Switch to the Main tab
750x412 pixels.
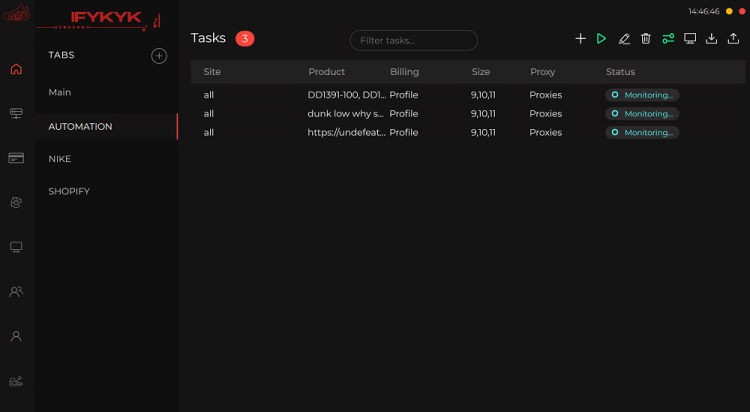60,92
